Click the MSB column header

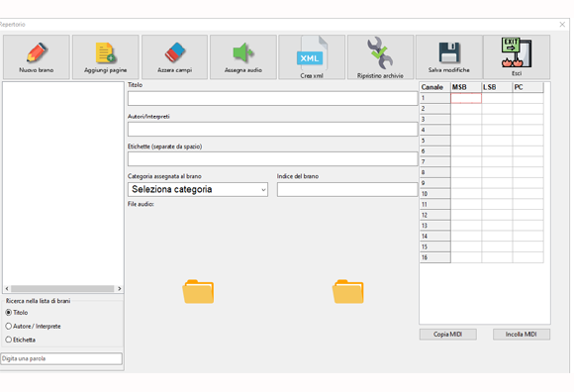click(466, 87)
